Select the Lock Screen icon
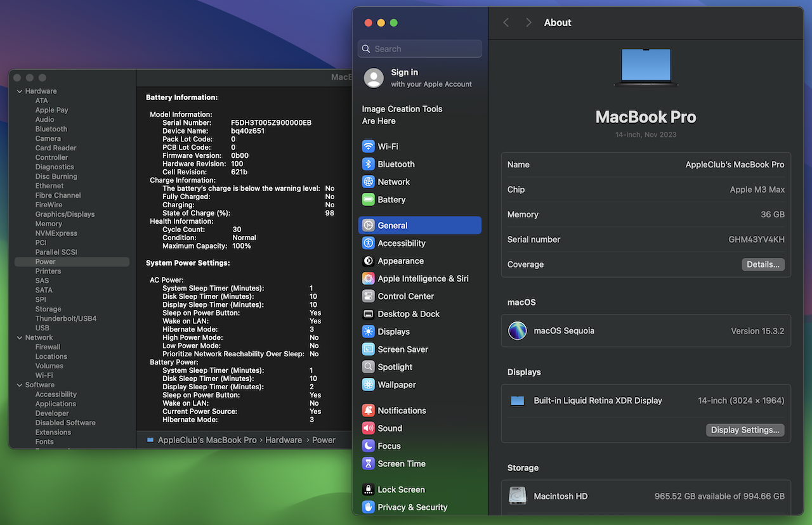Viewport: 812px width, 525px height. pyautogui.click(x=368, y=489)
